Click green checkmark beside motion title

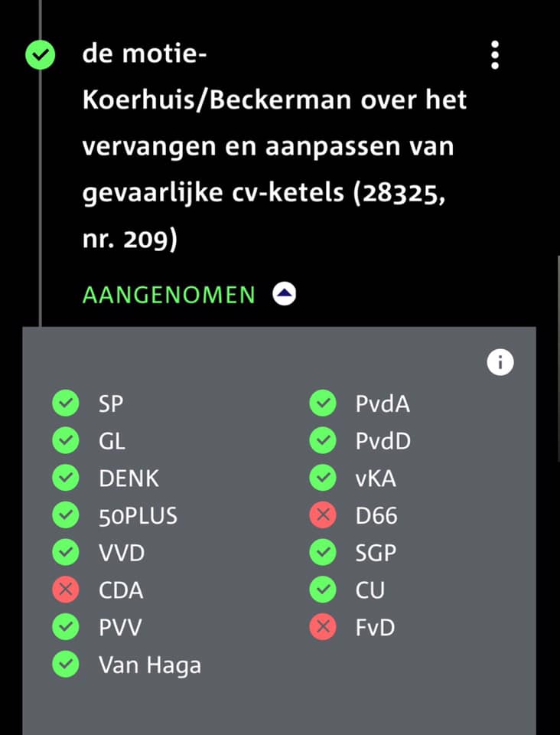click(41, 55)
